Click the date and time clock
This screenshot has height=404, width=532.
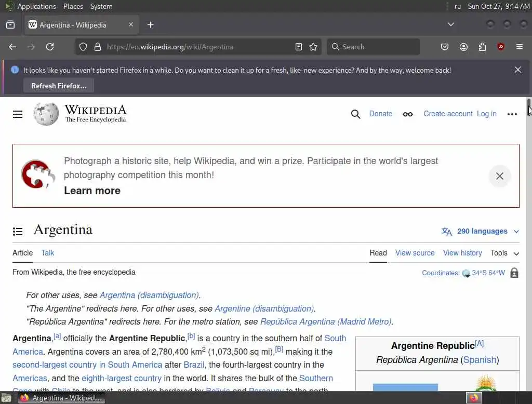[x=498, y=6]
